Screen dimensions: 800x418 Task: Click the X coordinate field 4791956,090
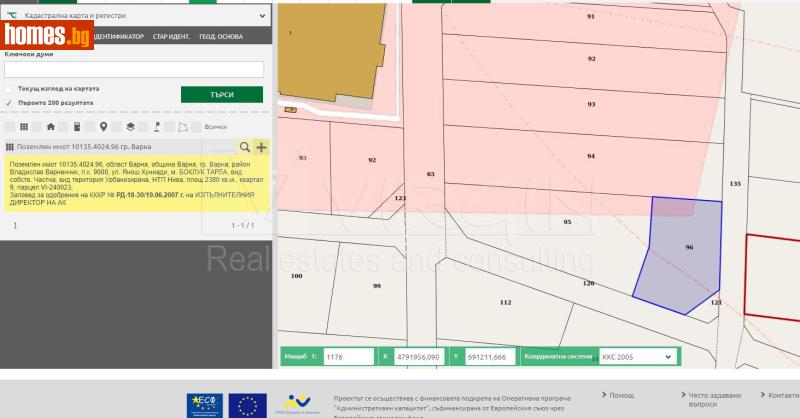419,357
